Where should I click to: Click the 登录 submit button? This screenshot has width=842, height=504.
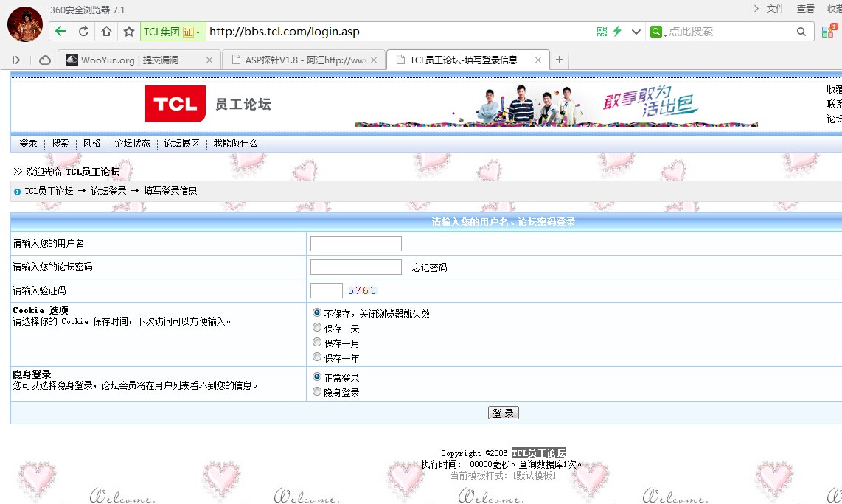click(503, 413)
